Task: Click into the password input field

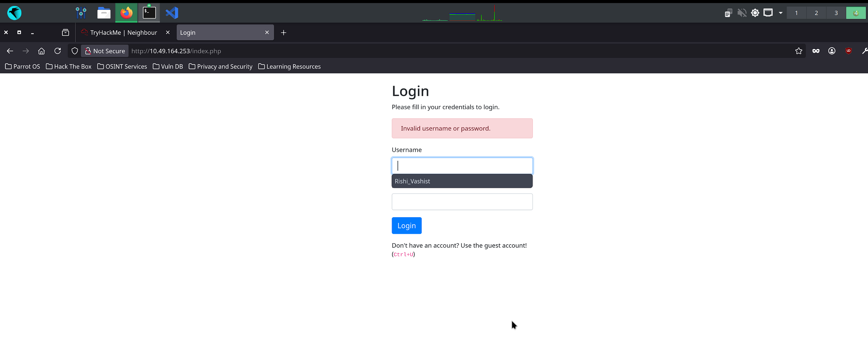Action: pos(462,202)
